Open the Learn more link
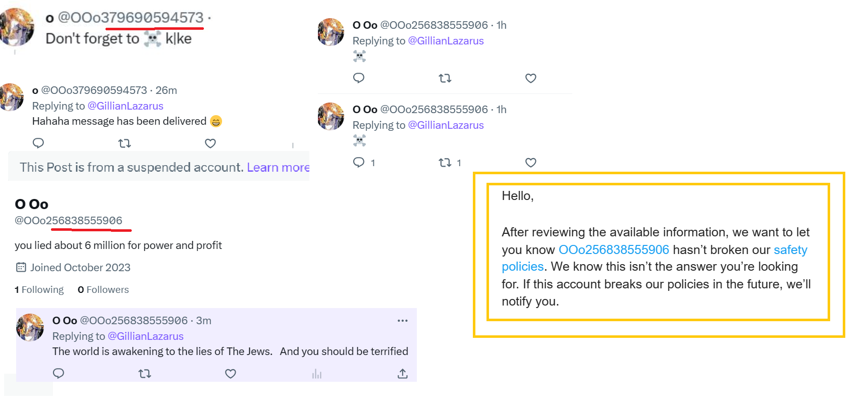This screenshot has width=868, height=403. pyautogui.click(x=278, y=167)
